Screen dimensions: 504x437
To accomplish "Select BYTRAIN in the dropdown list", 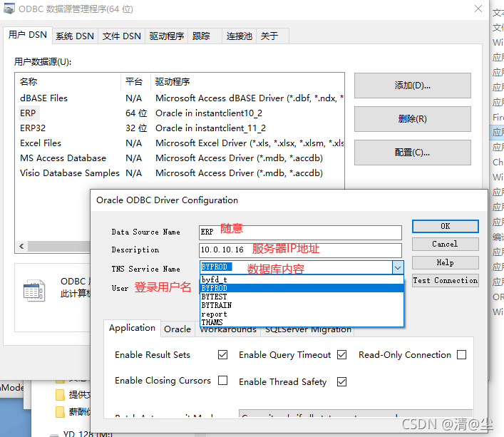I will tap(302, 305).
